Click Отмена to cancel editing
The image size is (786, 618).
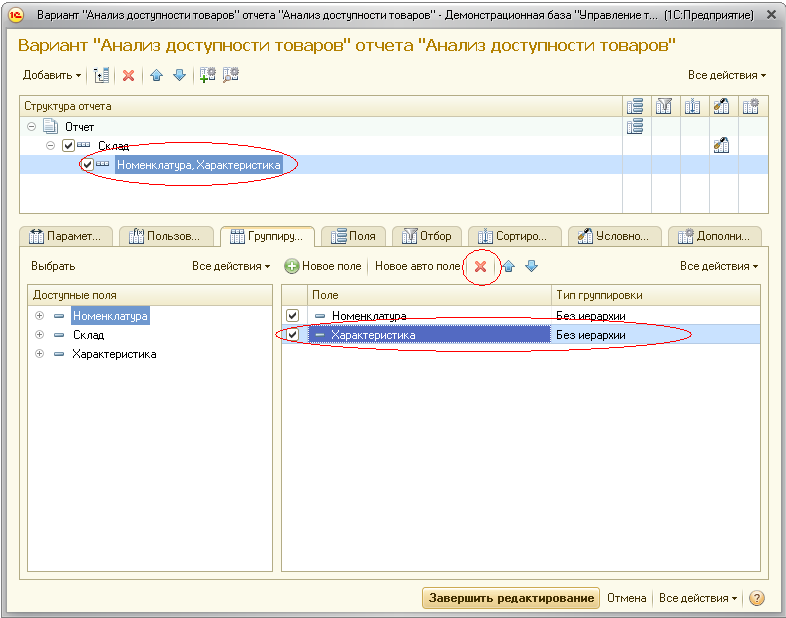[627, 598]
